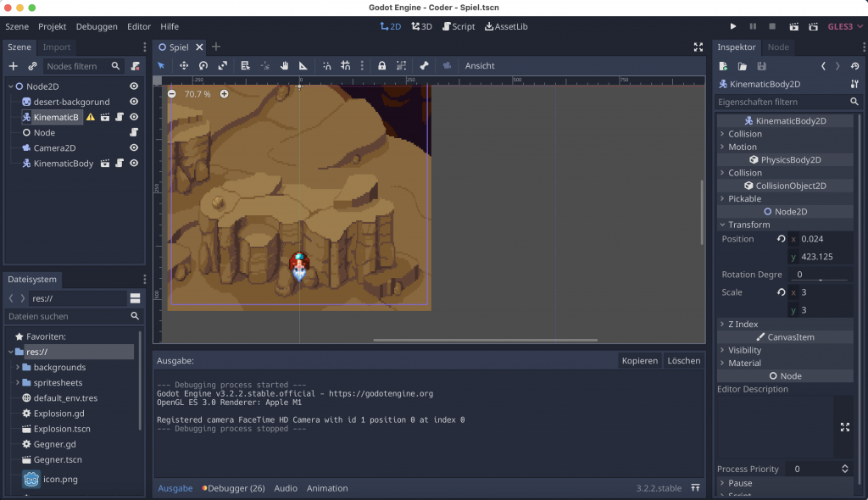Toggle visibility of Camera2D node
Screen dimensions: 868x500
[134, 147]
